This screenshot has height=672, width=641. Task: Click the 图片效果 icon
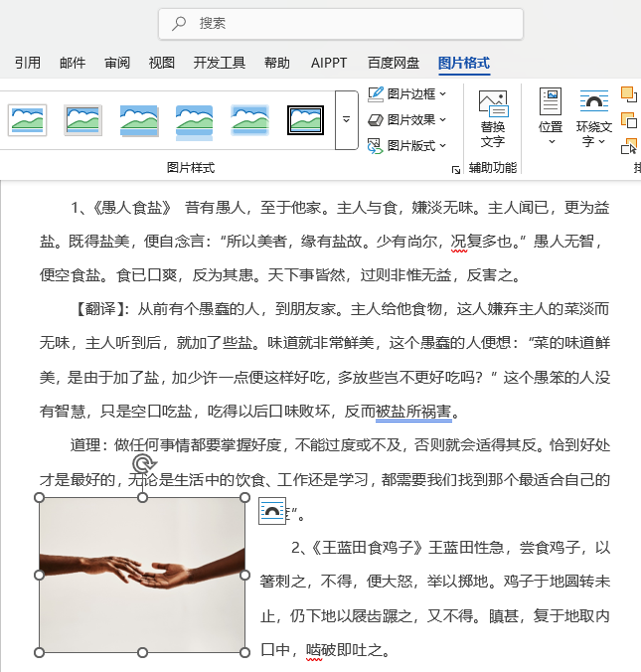[376, 120]
